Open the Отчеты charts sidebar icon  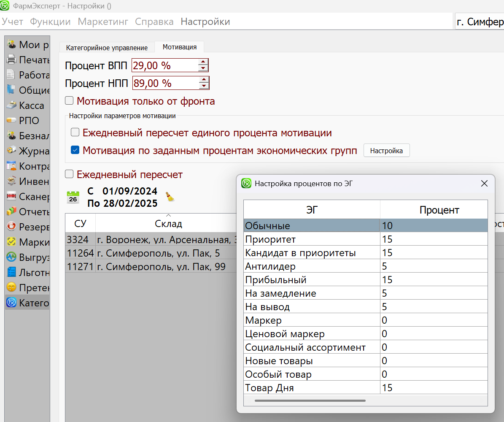[x=12, y=212]
